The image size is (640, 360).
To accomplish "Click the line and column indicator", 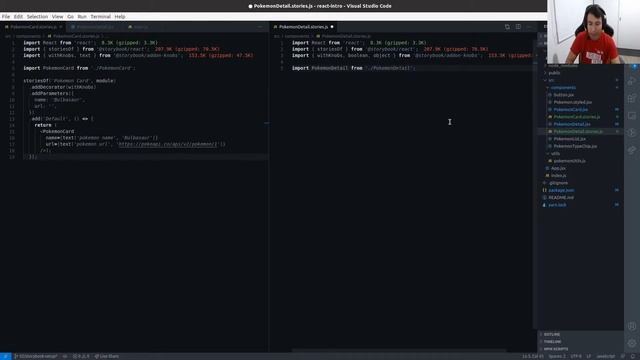I will click(x=533, y=356).
